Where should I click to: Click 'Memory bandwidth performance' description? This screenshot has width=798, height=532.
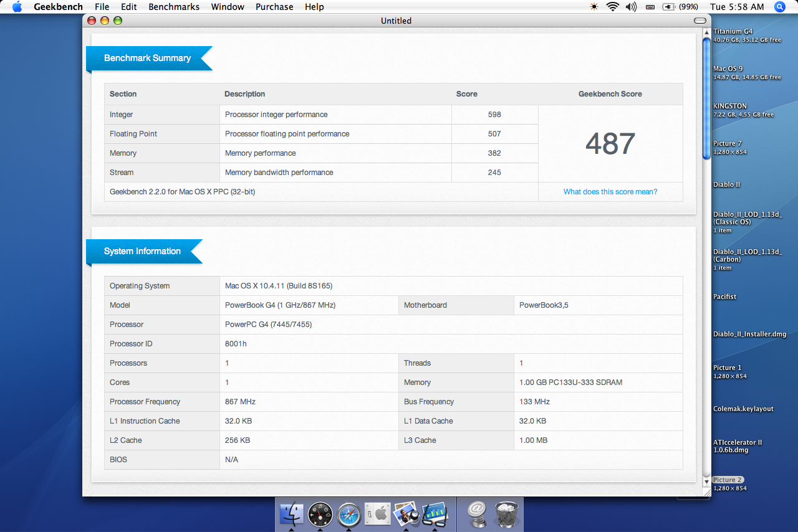point(279,173)
